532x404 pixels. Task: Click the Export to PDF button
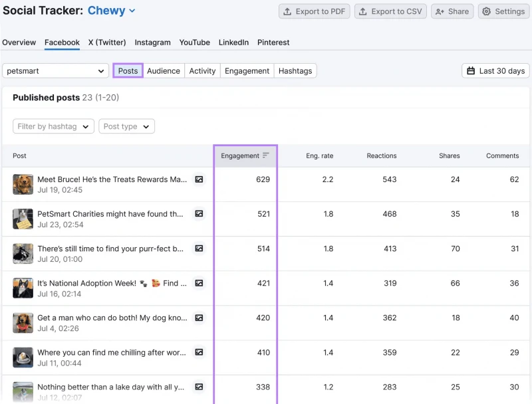[x=314, y=11]
